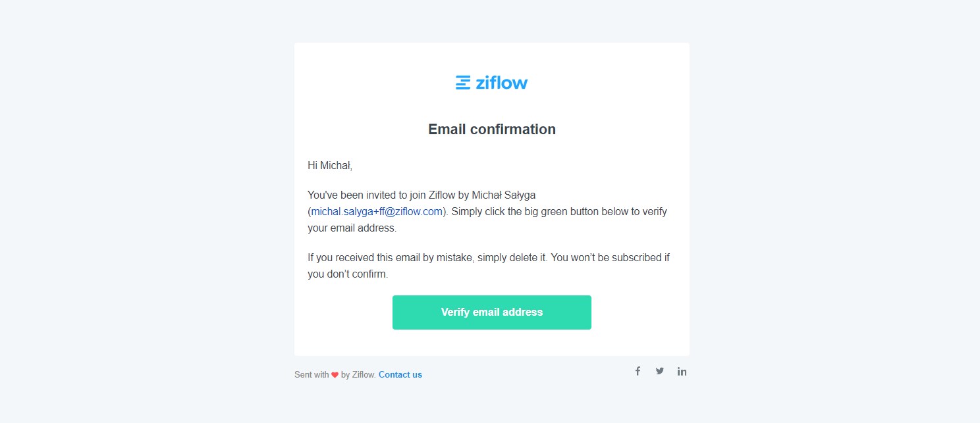Screen dimensions: 980x423
Task: Click the "by Ziflow." footer text
Action: 358,375
